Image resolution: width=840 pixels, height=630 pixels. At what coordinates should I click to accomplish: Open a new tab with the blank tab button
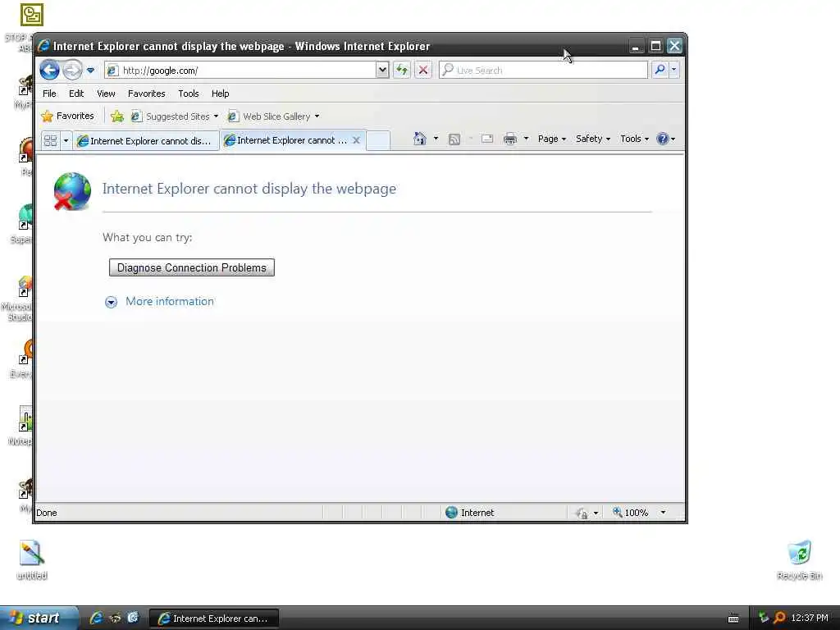pyautogui.click(x=378, y=141)
